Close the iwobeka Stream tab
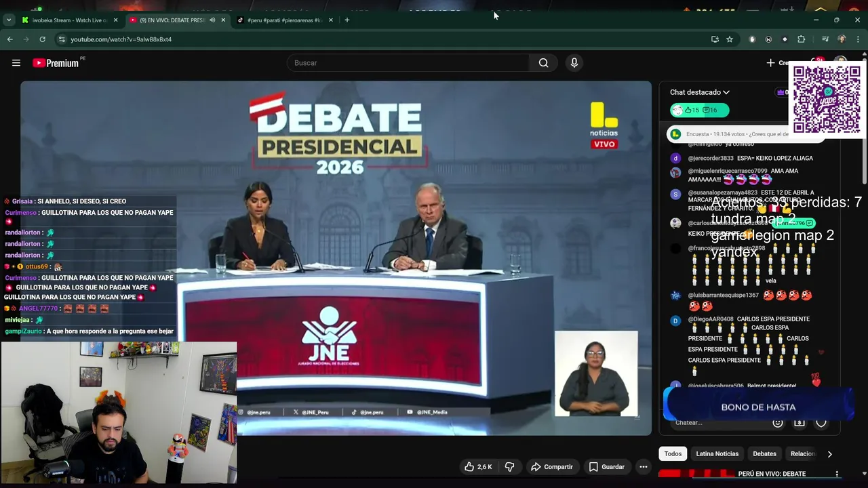Image resolution: width=868 pixels, height=488 pixels. click(x=116, y=20)
